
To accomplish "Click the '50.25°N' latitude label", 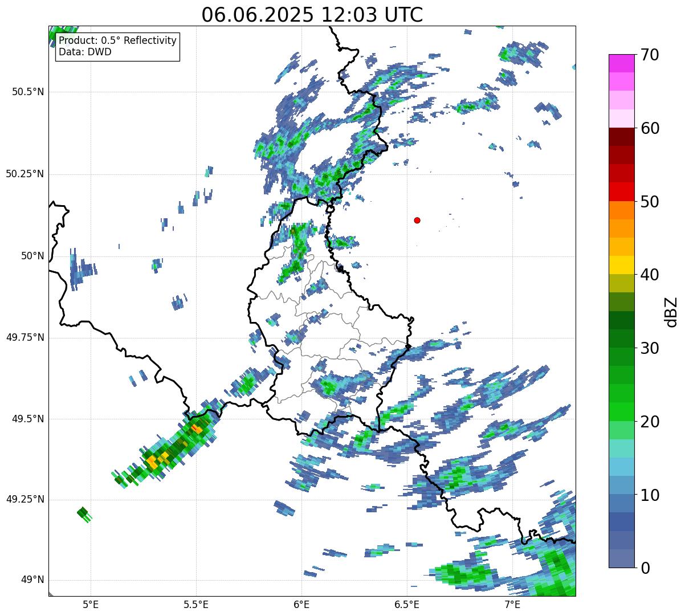I will pyautogui.click(x=25, y=174).
